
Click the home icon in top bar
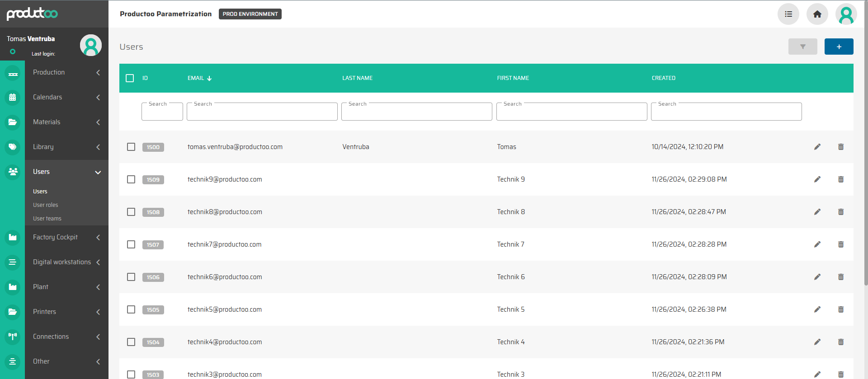point(817,14)
